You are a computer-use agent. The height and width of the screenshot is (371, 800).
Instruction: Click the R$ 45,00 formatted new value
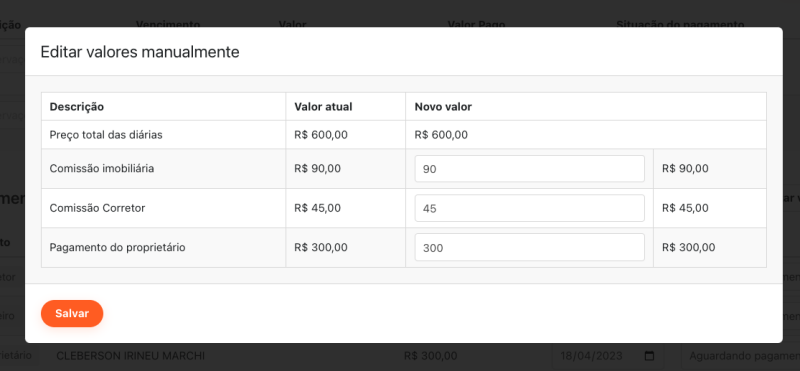point(685,208)
